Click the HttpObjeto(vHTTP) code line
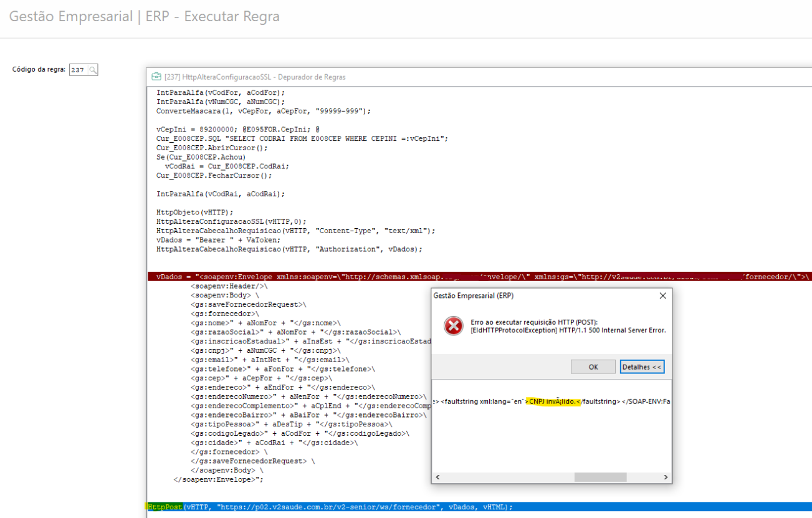The width and height of the screenshot is (812, 518). pyautogui.click(x=195, y=212)
